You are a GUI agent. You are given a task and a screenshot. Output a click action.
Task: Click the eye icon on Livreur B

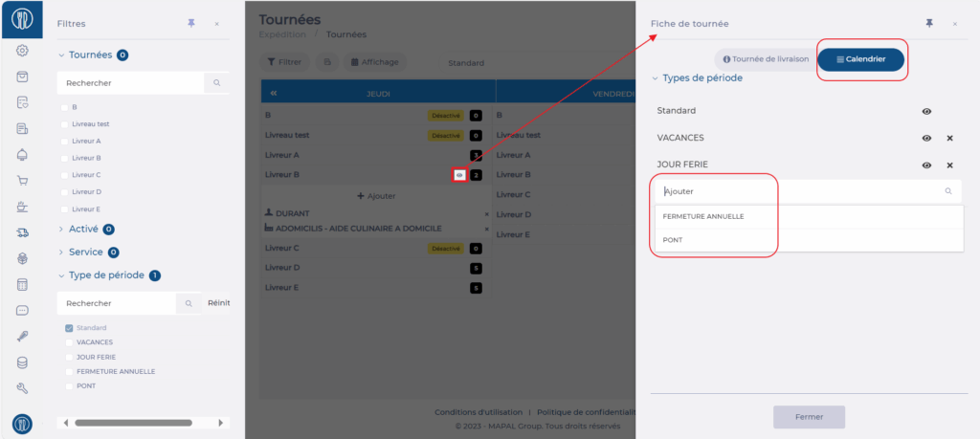click(x=459, y=175)
